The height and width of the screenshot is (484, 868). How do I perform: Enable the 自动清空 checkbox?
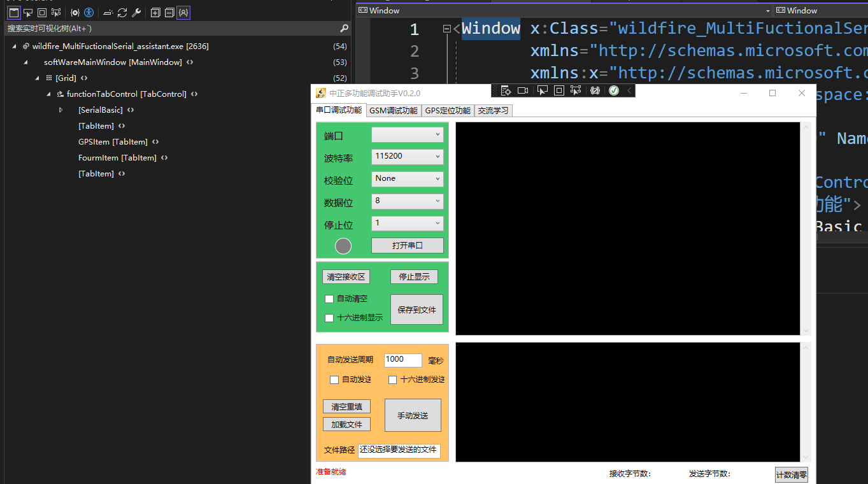click(329, 299)
